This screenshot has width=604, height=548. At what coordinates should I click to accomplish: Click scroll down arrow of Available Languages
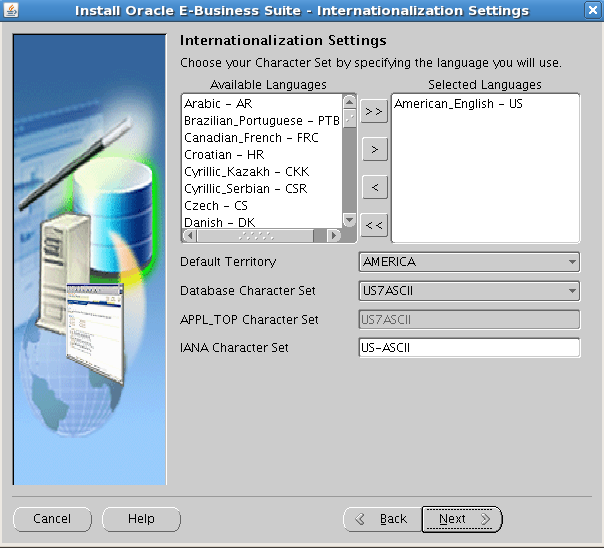tap(349, 220)
